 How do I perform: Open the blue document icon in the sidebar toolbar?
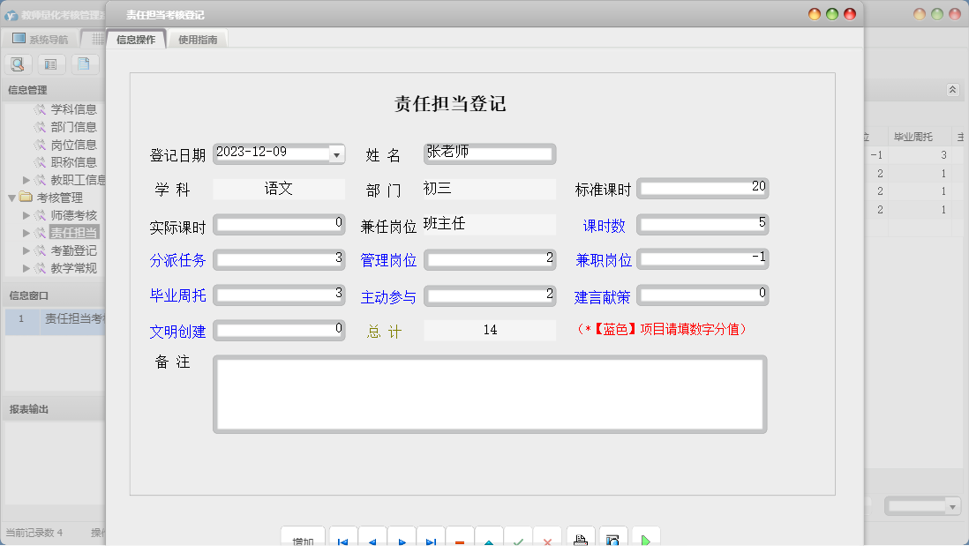coord(85,64)
